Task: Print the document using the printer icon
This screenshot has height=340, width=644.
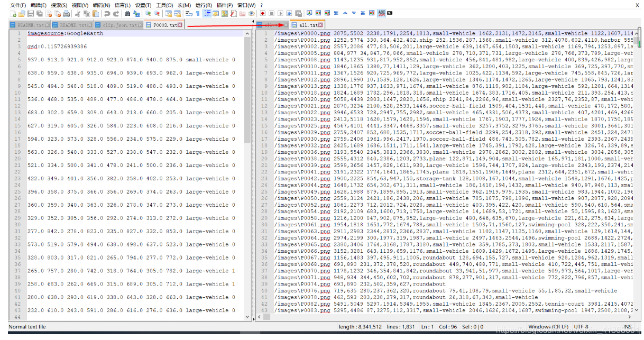Action: [x=66, y=13]
